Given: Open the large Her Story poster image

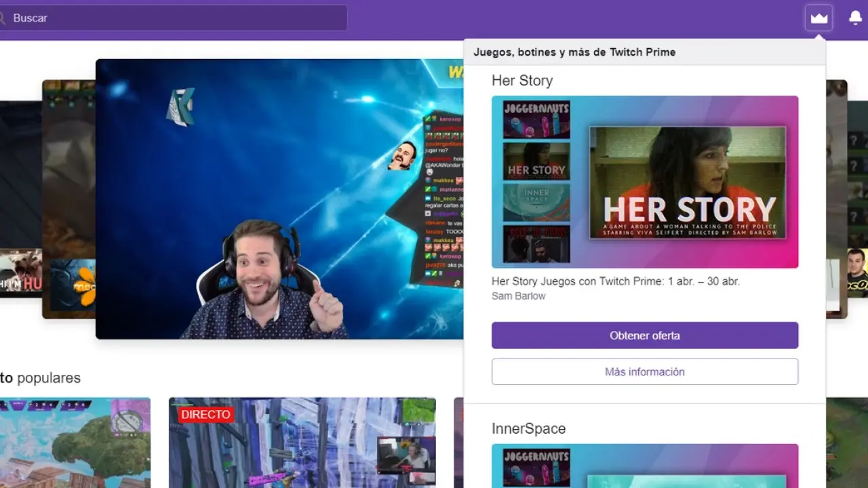Looking at the screenshot, I should pos(687,182).
